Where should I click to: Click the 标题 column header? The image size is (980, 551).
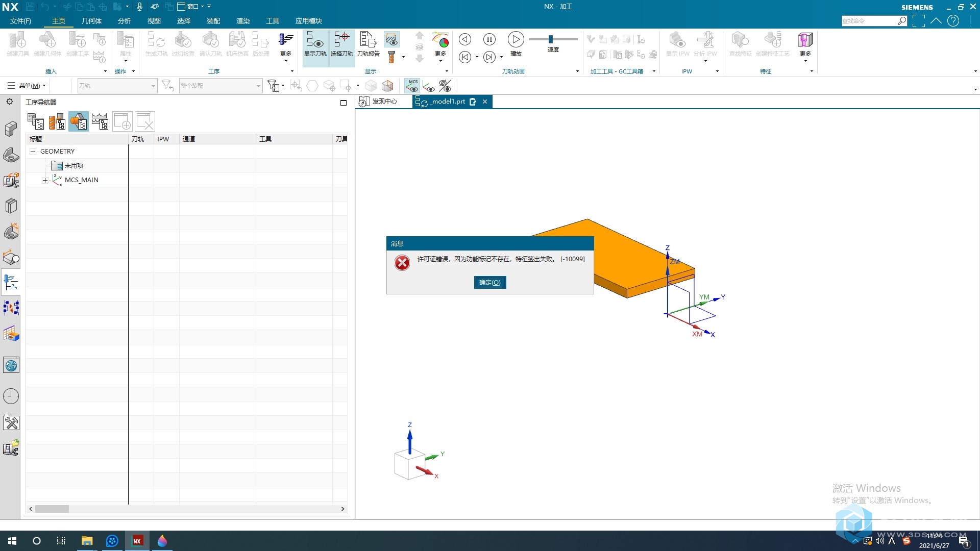point(77,139)
